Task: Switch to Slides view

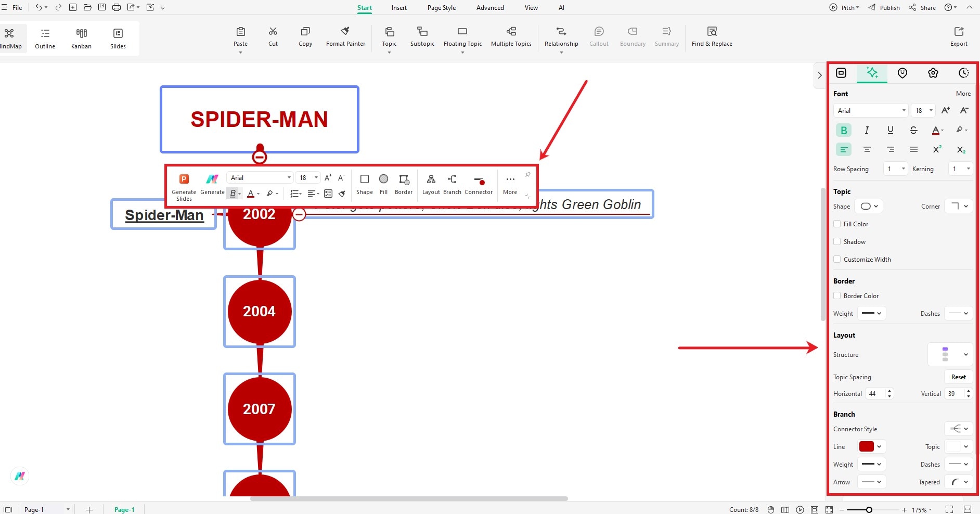Action: tap(118, 38)
